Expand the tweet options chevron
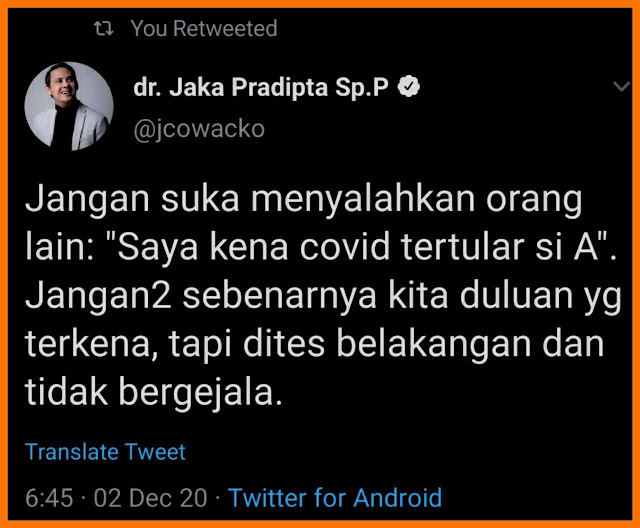 pyautogui.click(x=622, y=87)
